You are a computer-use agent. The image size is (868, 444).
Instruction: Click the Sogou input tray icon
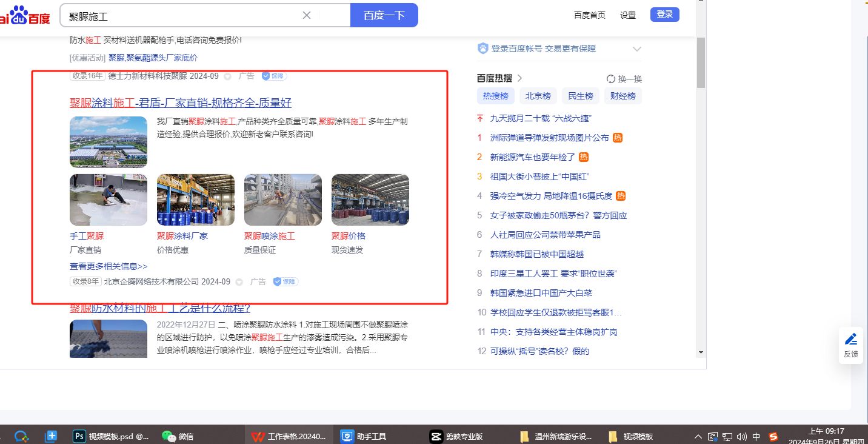point(773,436)
